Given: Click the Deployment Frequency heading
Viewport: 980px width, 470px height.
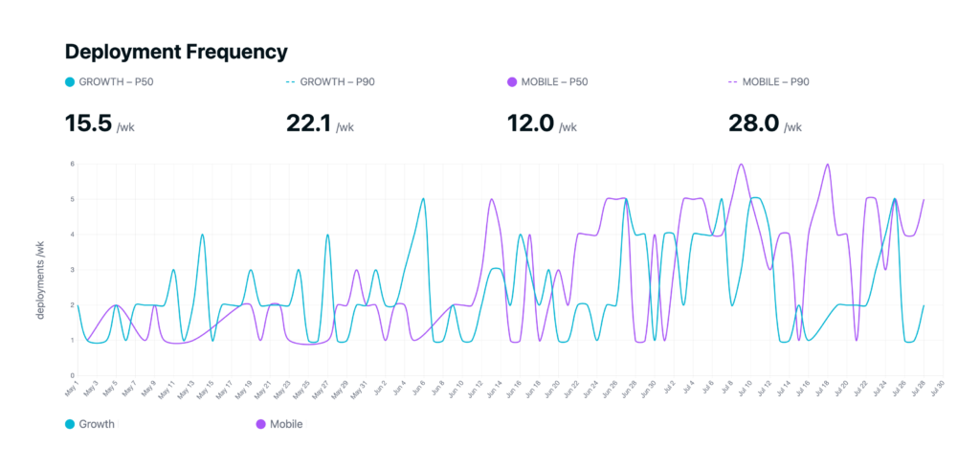Looking at the screenshot, I should (x=176, y=52).
